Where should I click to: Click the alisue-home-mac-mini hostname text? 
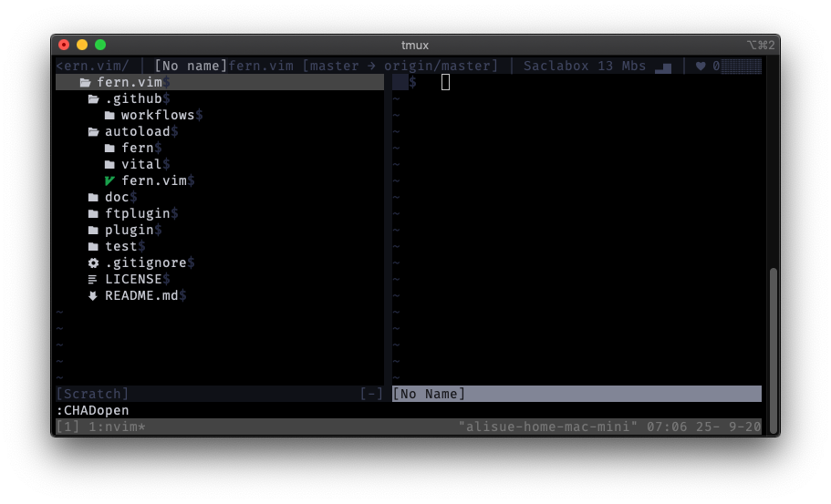point(548,427)
